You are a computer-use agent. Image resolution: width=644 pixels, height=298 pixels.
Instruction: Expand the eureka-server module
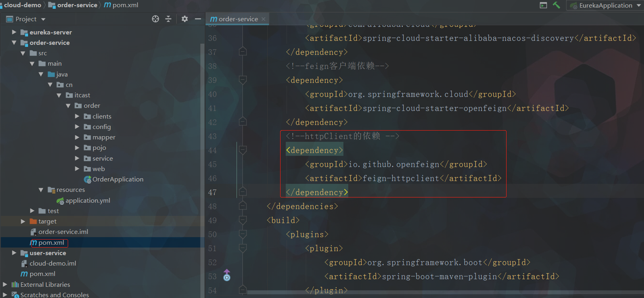click(x=14, y=32)
